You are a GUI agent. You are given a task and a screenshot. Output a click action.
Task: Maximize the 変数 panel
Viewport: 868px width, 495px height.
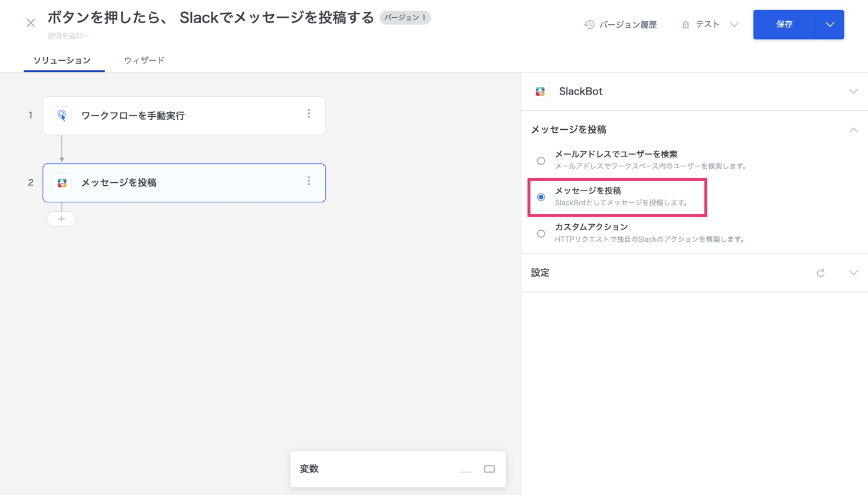coord(490,469)
